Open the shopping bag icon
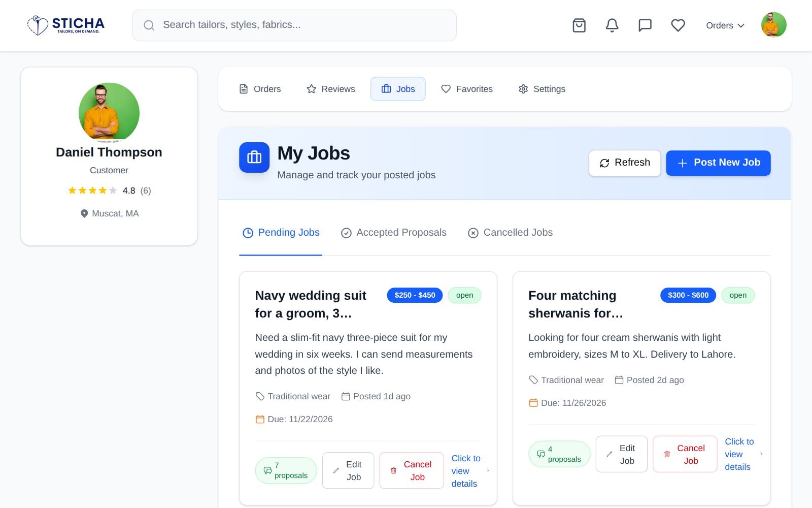Image resolution: width=812 pixels, height=508 pixels. 579,25
